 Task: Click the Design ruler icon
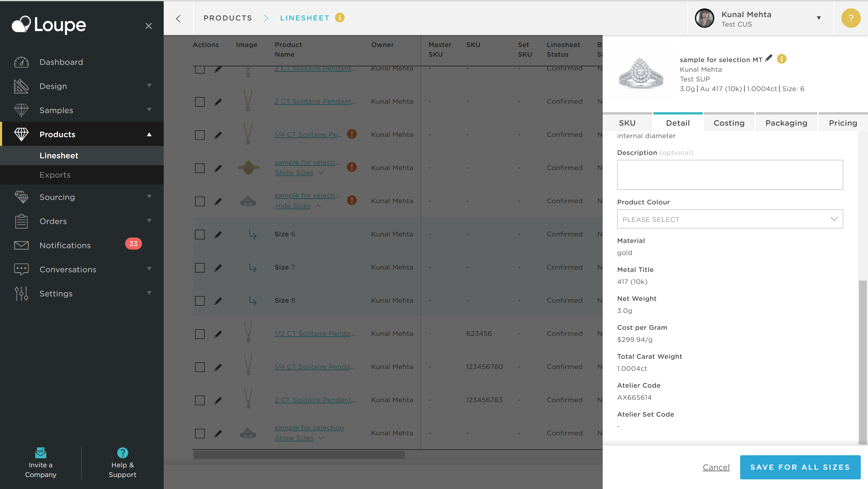[21, 86]
